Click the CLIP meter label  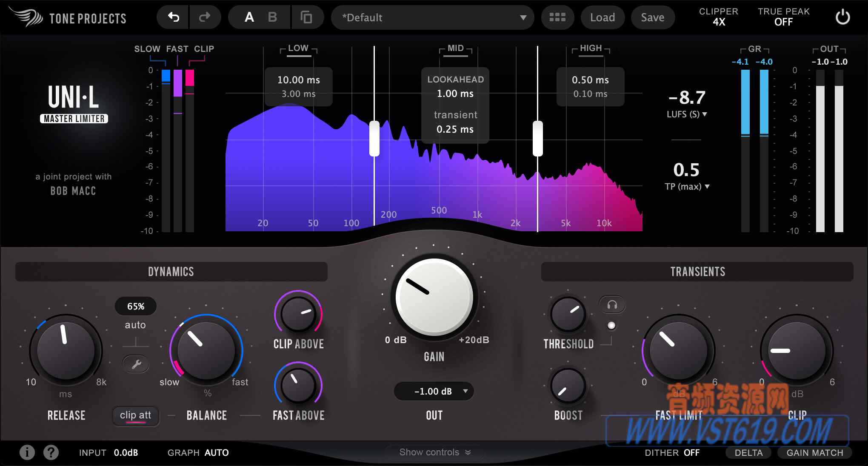tap(204, 49)
